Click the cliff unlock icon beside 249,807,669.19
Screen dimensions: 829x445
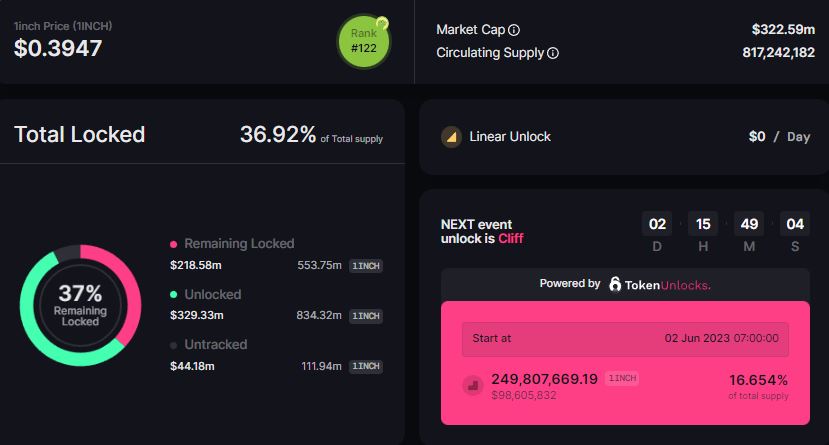click(472, 385)
